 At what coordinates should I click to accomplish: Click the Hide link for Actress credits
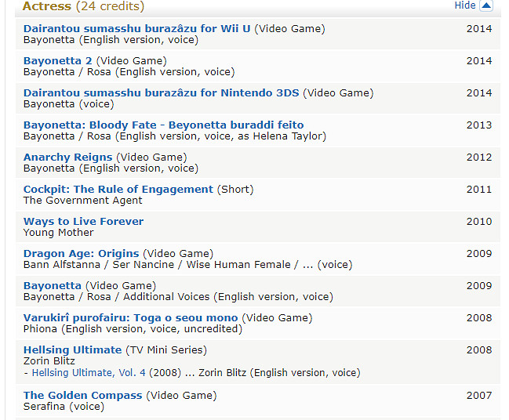(x=464, y=5)
